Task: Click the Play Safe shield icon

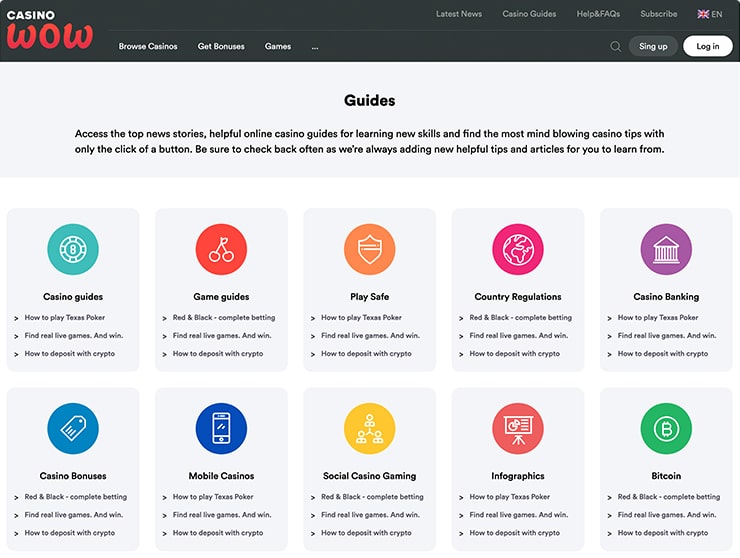Action: [x=369, y=249]
